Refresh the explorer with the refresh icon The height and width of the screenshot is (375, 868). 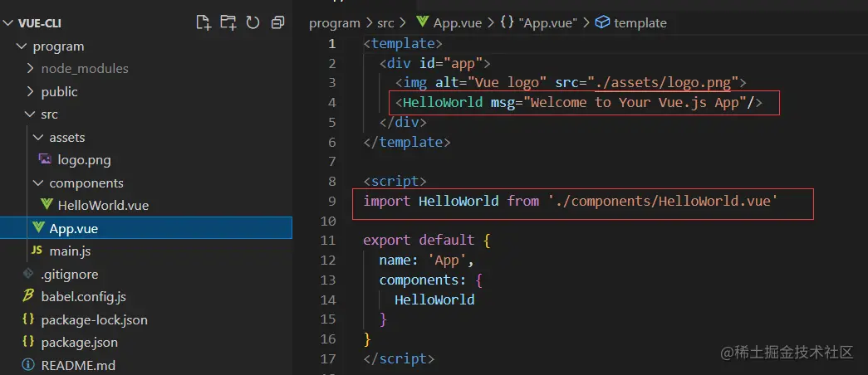click(253, 22)
